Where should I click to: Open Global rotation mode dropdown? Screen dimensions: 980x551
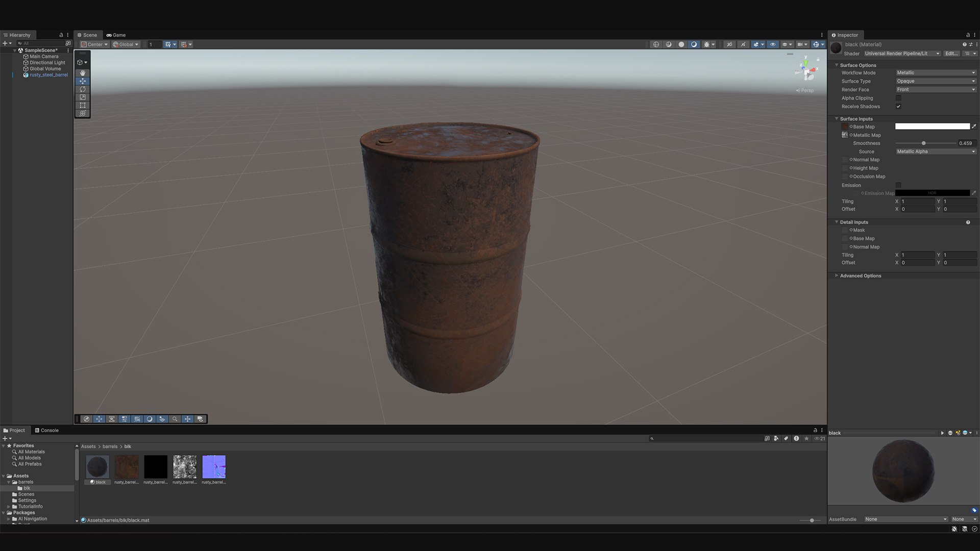click(x=126, y=44)
